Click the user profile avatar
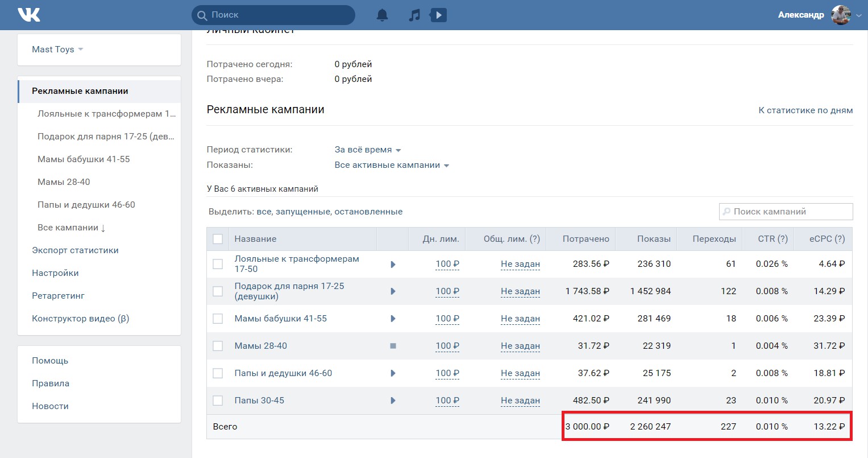Viewport: 868px width, 458px height. click(841, 15)
